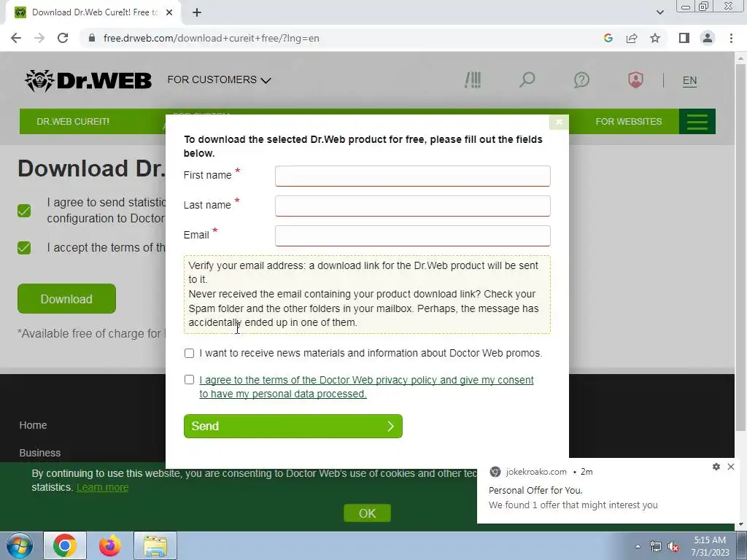Click the First name field
747x560 pixels.
pyautogui.click(x=413, y=176)
